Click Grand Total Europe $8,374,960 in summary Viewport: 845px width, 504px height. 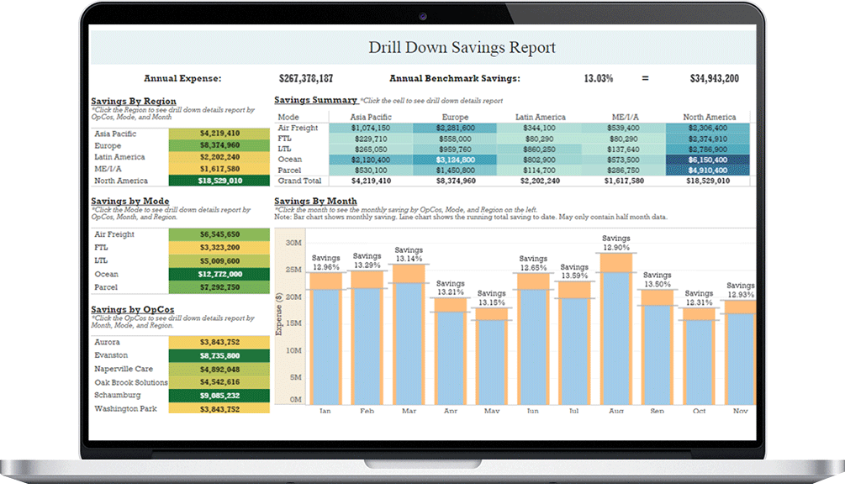click(456, 181)
